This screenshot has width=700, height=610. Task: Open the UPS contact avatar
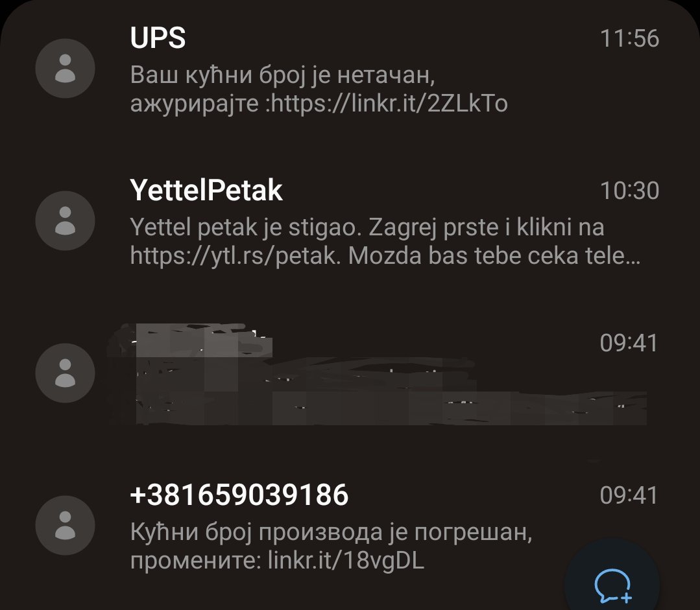coord(65,68)
